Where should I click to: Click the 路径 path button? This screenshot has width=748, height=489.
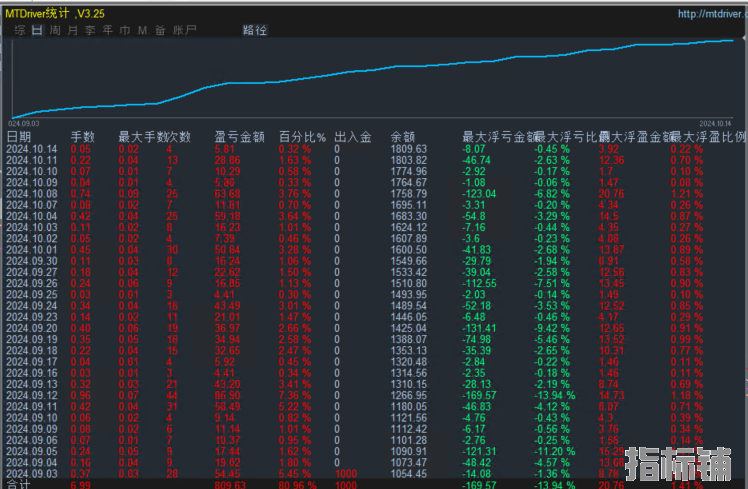click(255, 31)
